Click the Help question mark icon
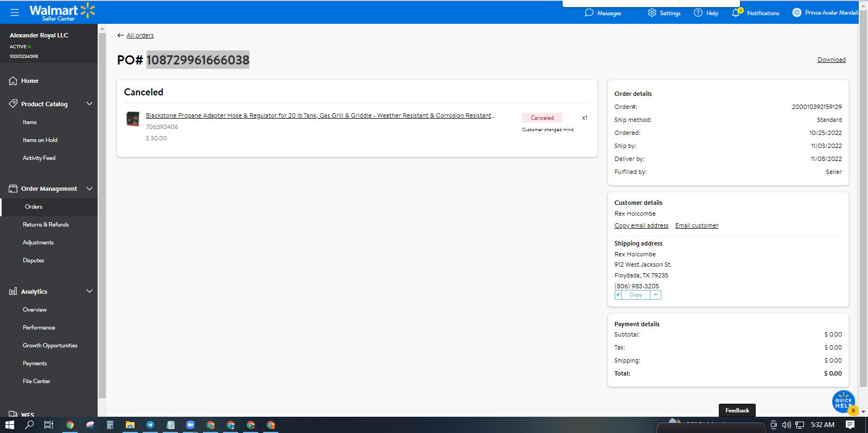Image resolution: width=868 pixels, height=433 pixels. pyautogui.click(x=698, y=12)
